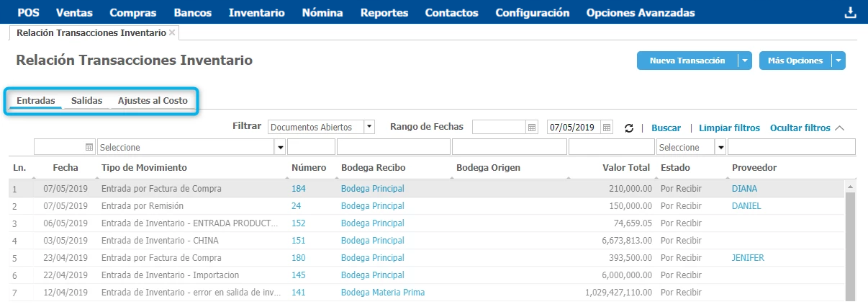
Task: Click the Nueva Transacción button
Action: (x=687, y=61)
